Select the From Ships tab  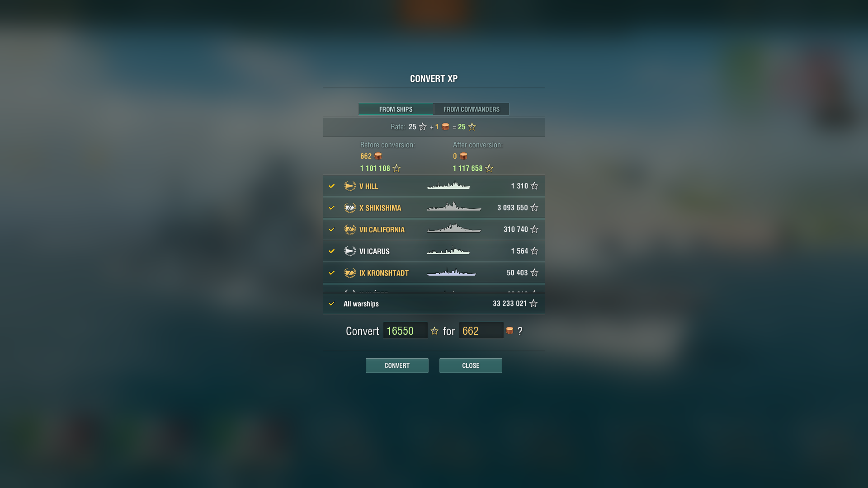click(x=396, y=109)
